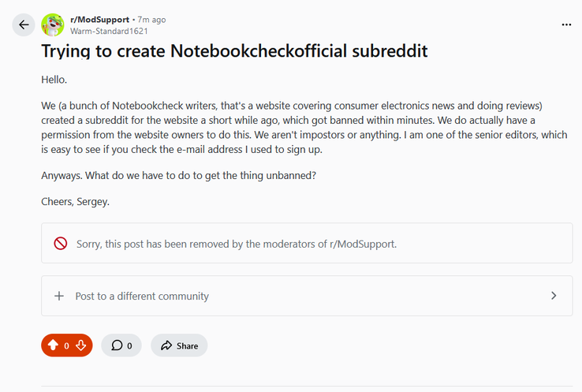Click the post title about Notebookcheckofficial subreddit
The width and height of the screenshot is (582, 392).
[x=234, y=52]
